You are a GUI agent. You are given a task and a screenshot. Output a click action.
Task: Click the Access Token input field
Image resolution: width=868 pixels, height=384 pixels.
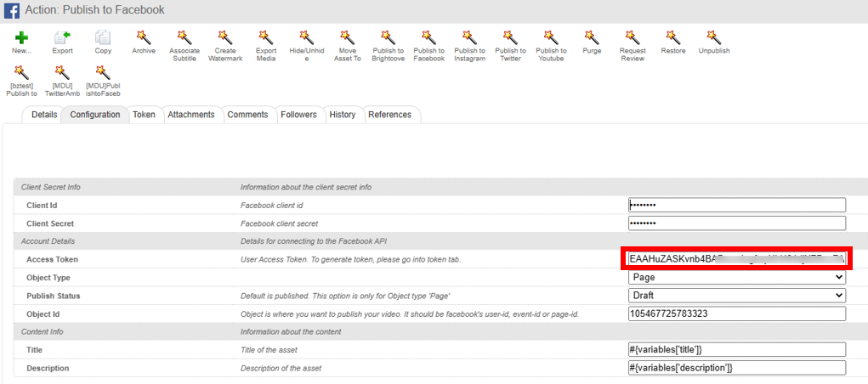pos(737,259)
